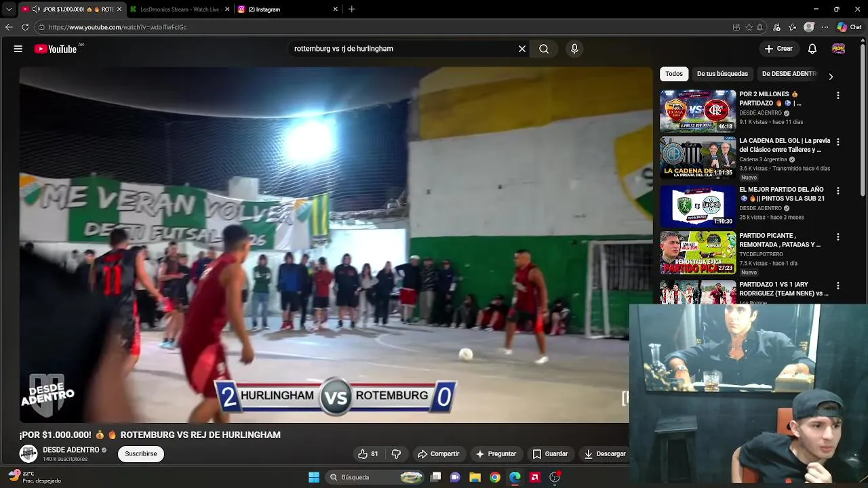Subscribe with the Suscribirse button
Image resolution: width=868 pixels, height=488 pixels.
[141, 454]
